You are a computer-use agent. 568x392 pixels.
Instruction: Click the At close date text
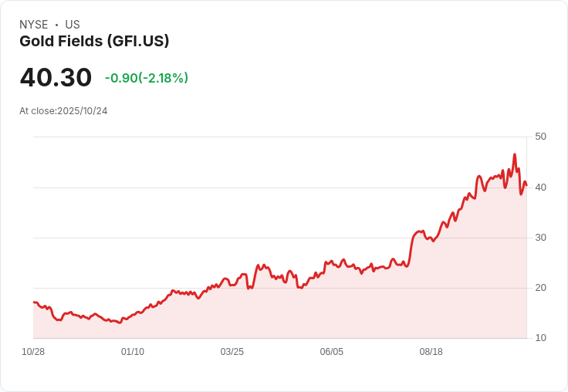[x=63, y=111]
